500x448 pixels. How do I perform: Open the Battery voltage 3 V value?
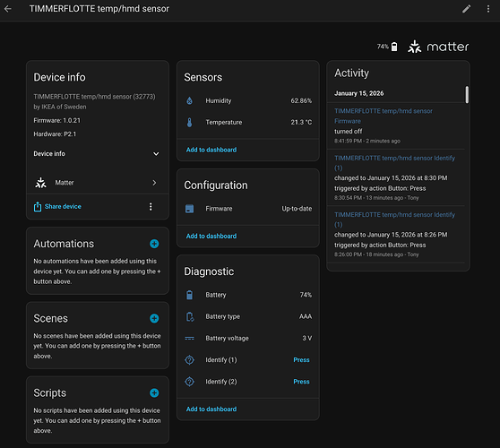pyautogui.click(x=306, y=339)
